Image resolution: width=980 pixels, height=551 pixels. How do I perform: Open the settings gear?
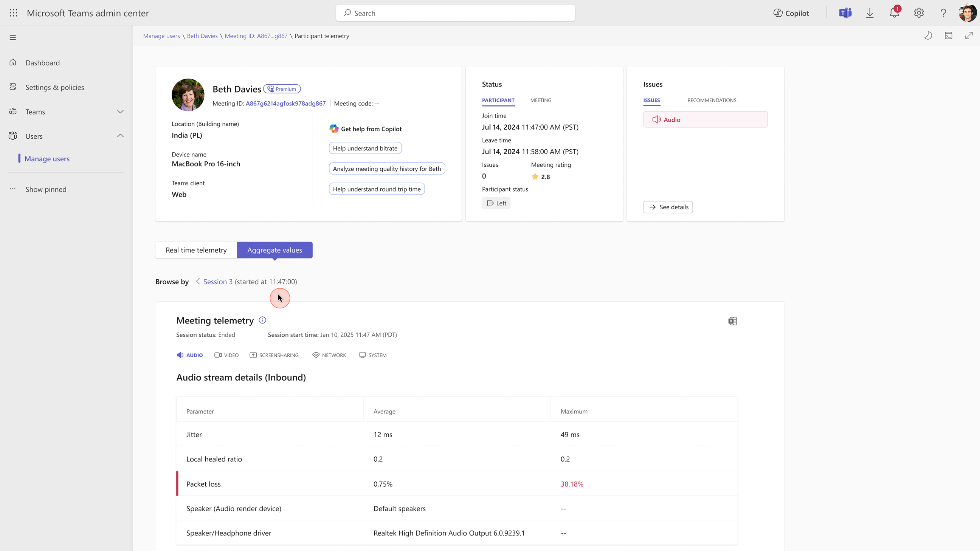click(919, 13)
